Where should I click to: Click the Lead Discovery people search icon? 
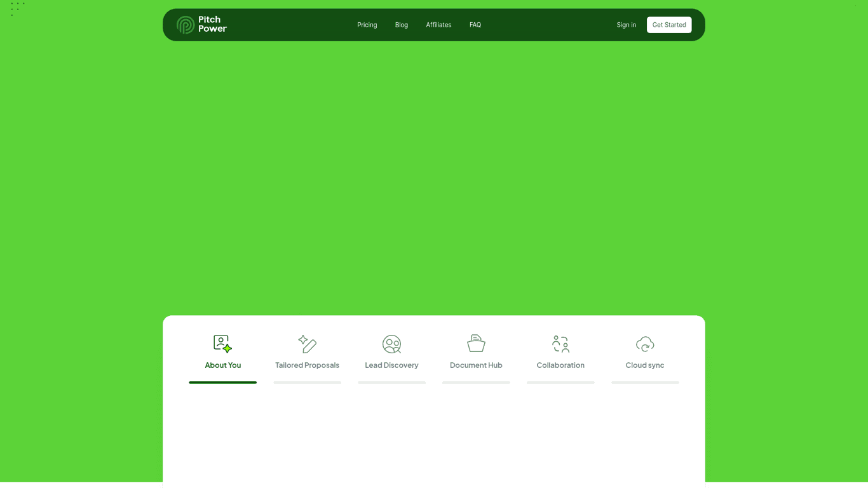[391, 344]
